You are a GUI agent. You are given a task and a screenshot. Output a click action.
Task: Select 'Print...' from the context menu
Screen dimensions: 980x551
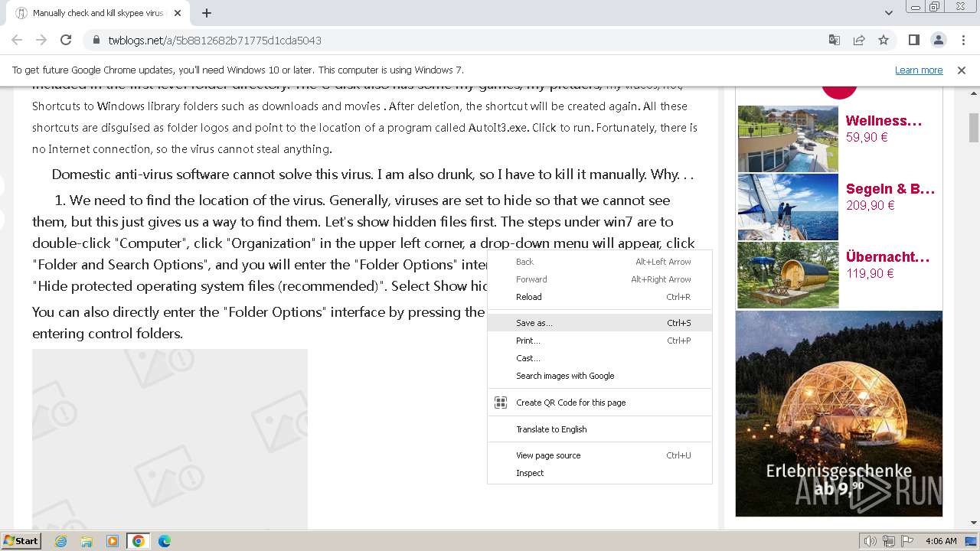click(x=599, y=341)
